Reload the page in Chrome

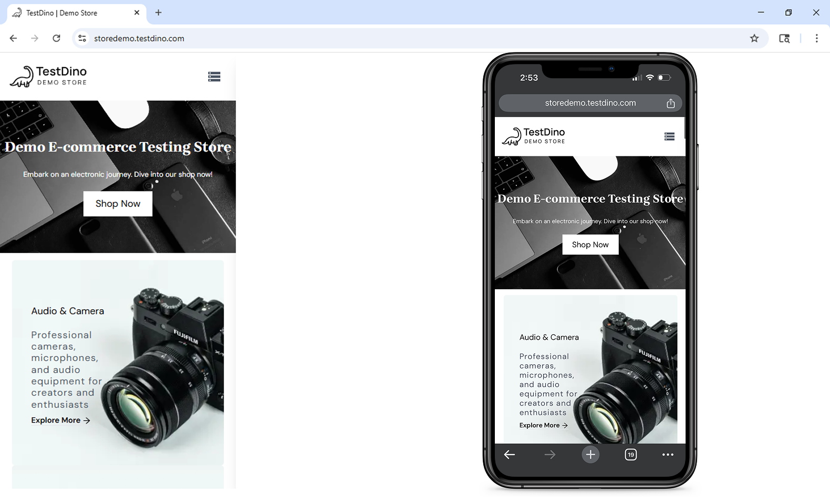57,38
